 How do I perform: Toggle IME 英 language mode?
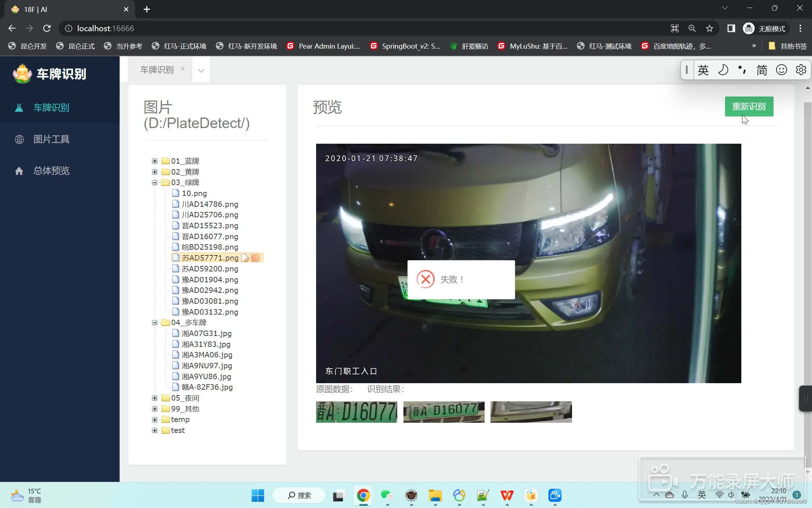coord(703,70)
